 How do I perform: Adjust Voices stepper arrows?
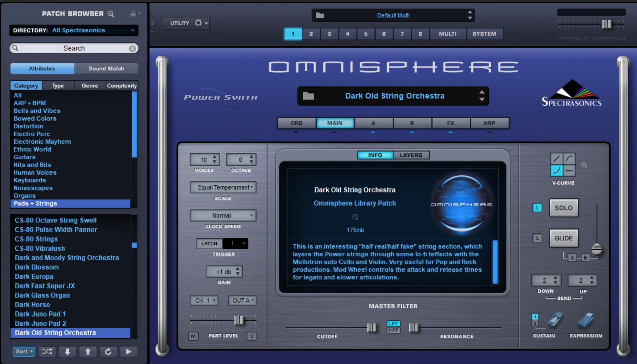[x=215, y=160]
